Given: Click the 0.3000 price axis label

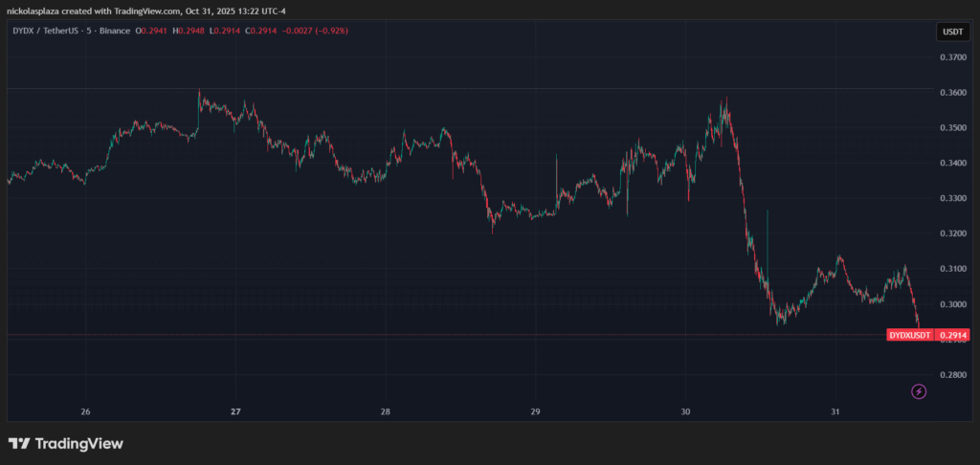Looking at the screenshot, I should tap(952, 305).
